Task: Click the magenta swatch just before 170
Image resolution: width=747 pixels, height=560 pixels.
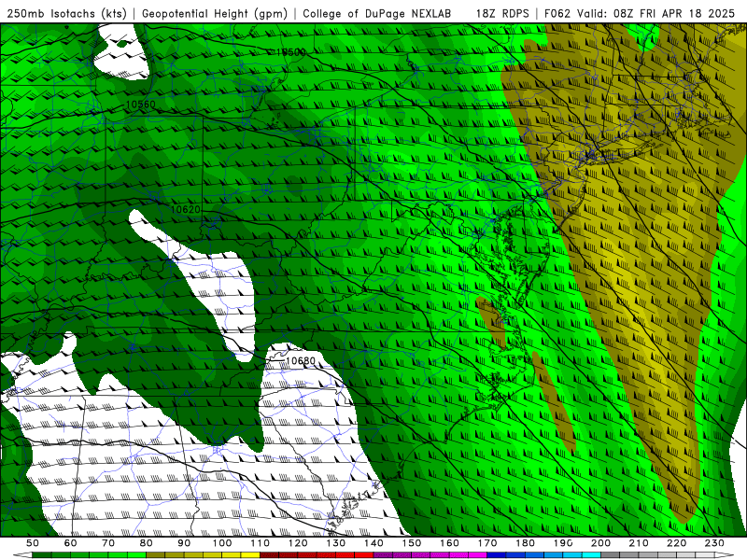Action: [477, 555]
